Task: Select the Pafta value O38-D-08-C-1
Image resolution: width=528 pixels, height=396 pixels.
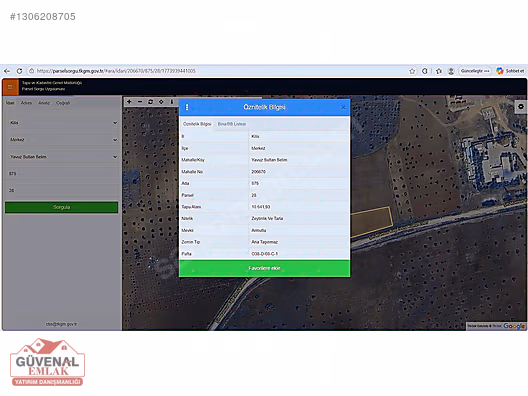Action: pos(265,254)
